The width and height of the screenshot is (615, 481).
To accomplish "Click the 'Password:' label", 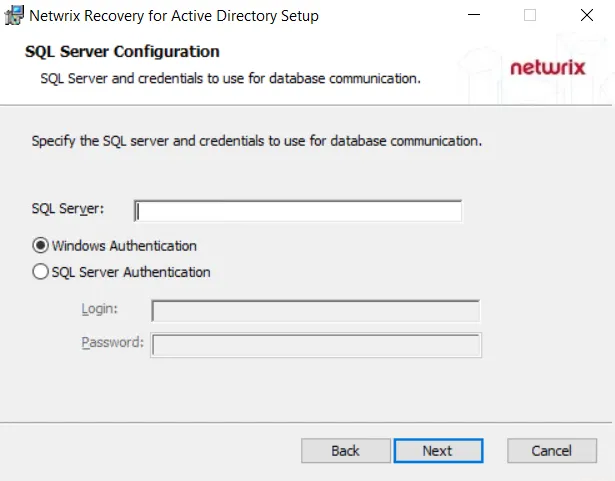I will 113,343.
